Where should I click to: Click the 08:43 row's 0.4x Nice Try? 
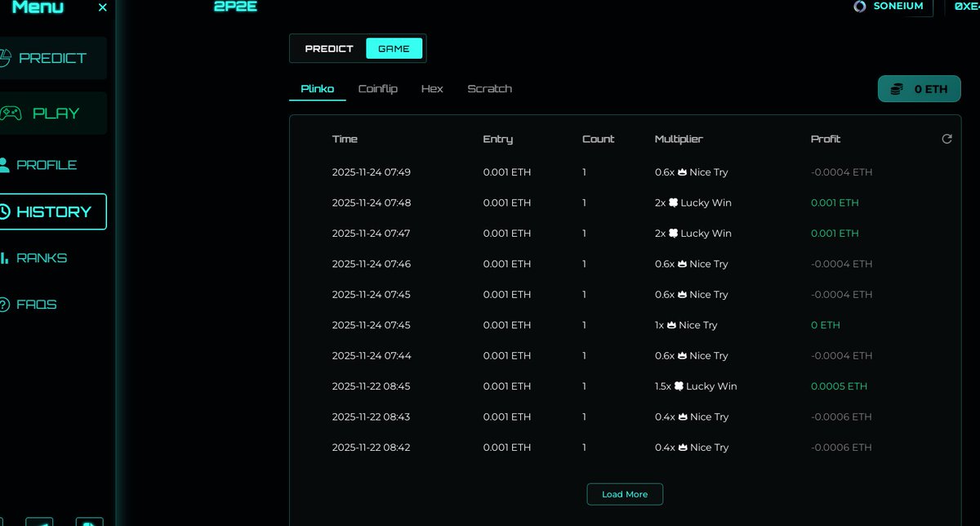[692, 417]
